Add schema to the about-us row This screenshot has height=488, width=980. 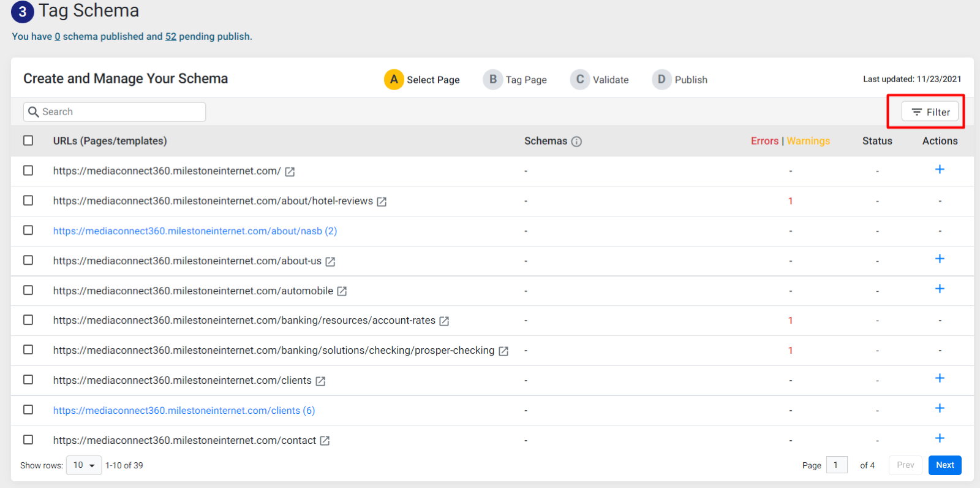pyautogui.click(x=940, y=259)
